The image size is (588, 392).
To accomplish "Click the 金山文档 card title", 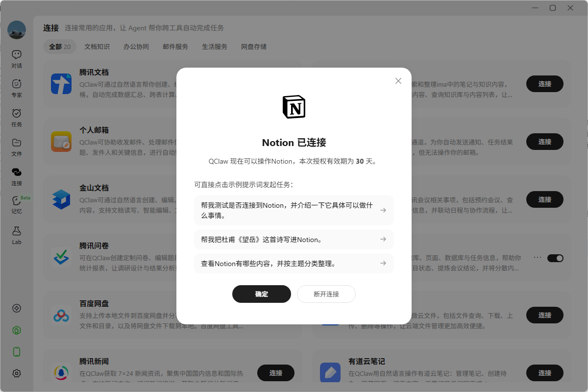I will tap(94, 188).
